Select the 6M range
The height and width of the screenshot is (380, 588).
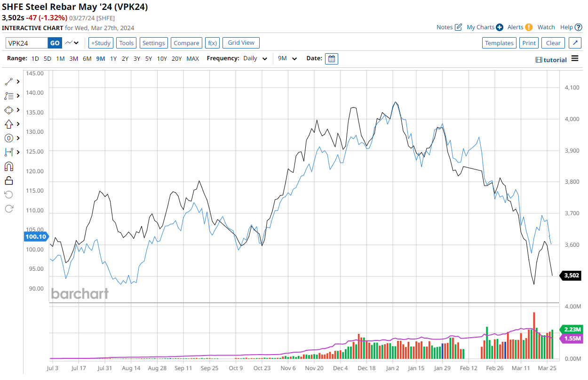[87, 59]
